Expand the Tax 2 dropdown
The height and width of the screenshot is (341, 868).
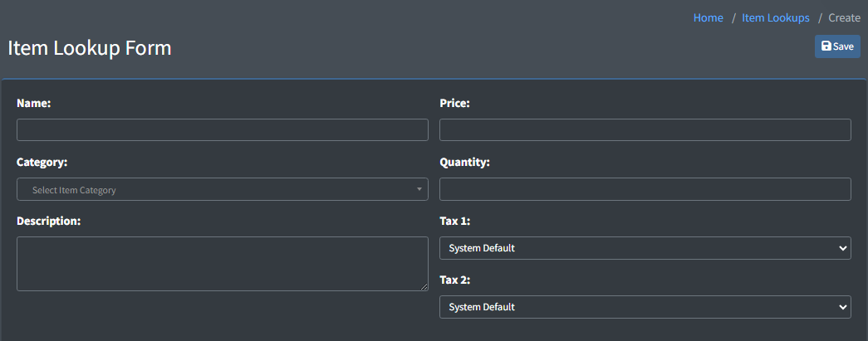coord(645,307)
